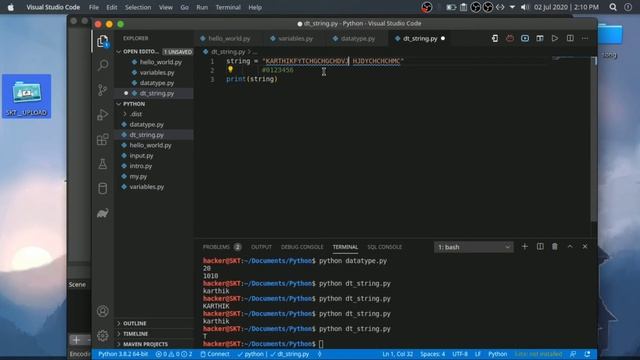This screenshot has width=640, height=360.
Task: Kill terminal with trash icon
Action: 555,247
